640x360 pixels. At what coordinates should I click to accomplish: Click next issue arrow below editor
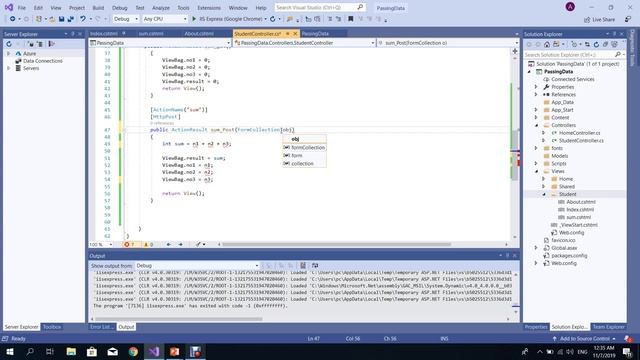coord(180,244)
